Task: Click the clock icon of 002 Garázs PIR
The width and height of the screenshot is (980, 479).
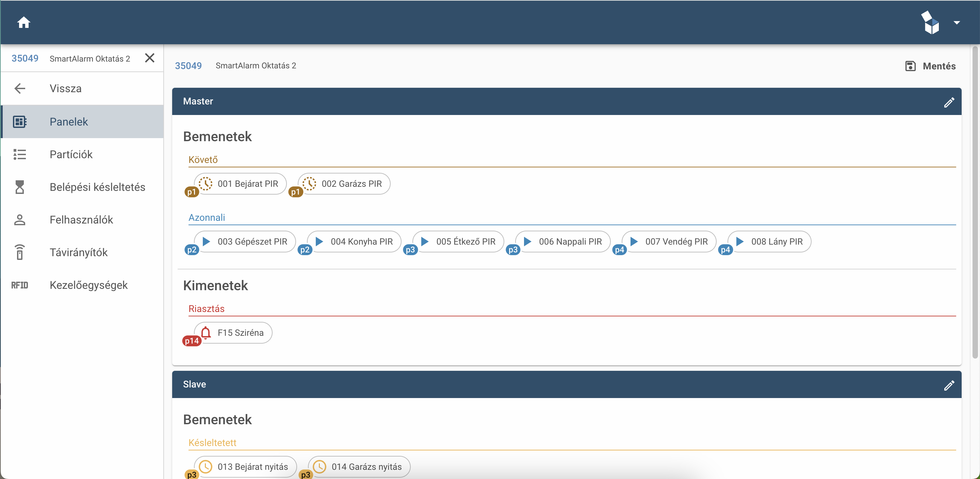Action: pos(310,183)
